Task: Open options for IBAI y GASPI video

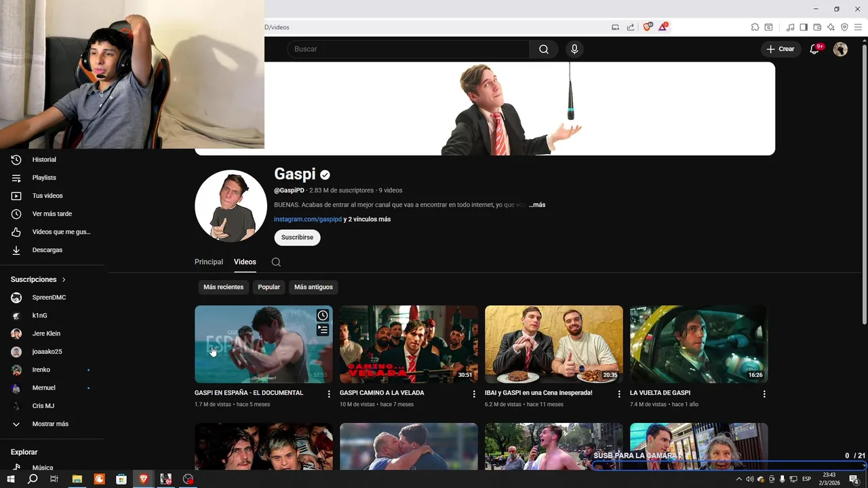Action: [x=619, y=394]
